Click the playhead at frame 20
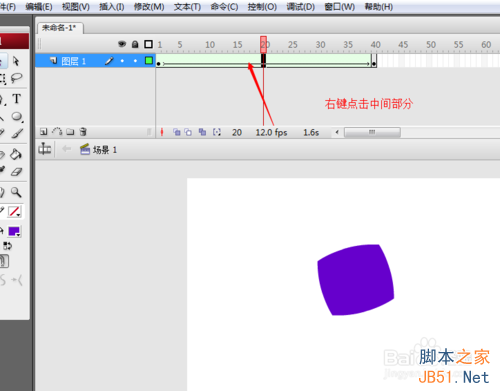The height and width of the screenshot is (391, 500). click(263, 44)
